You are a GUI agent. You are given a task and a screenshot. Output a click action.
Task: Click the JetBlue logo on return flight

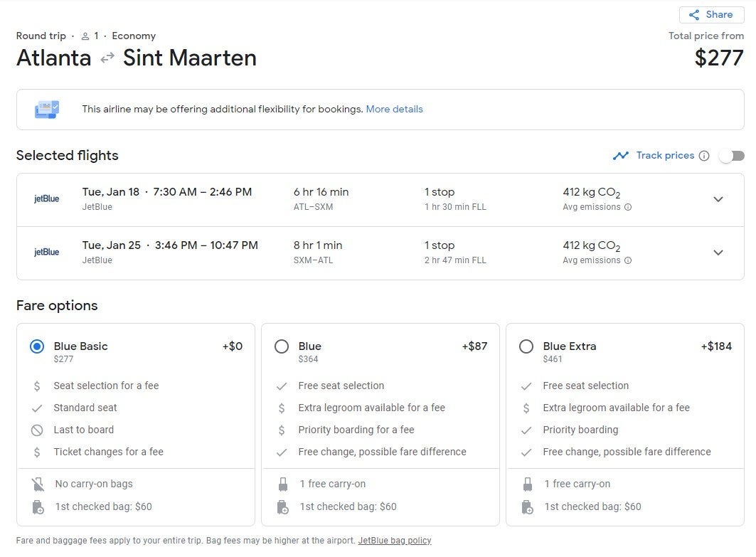(47, 253)
